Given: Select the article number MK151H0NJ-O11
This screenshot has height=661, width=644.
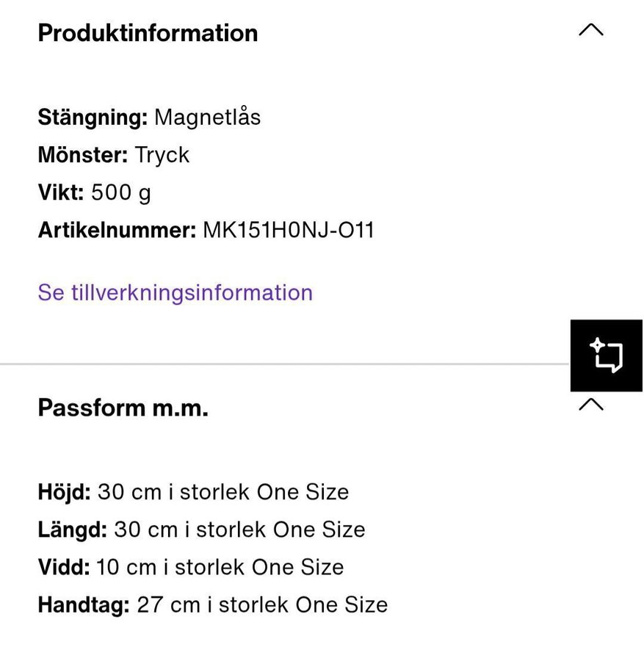Looking at the screenshot, I should click(x=289, y=231).
